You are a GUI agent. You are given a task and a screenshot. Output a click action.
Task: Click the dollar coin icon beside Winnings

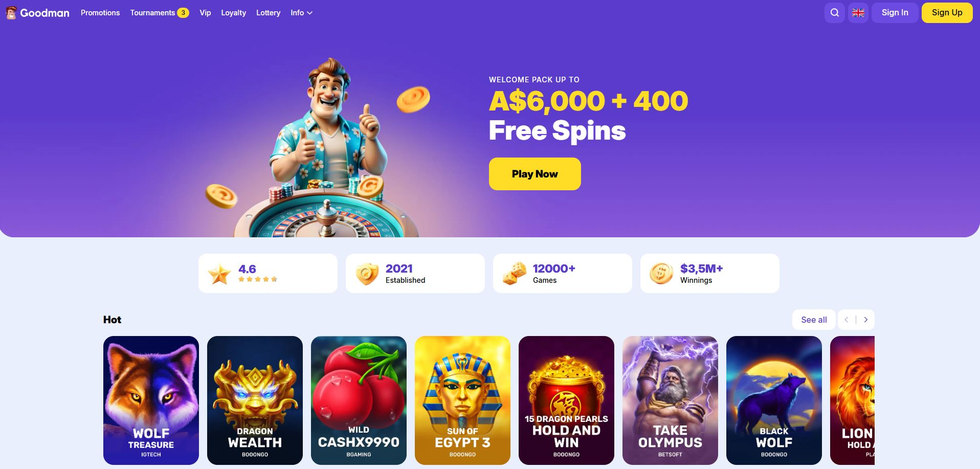tap(661, 274)
